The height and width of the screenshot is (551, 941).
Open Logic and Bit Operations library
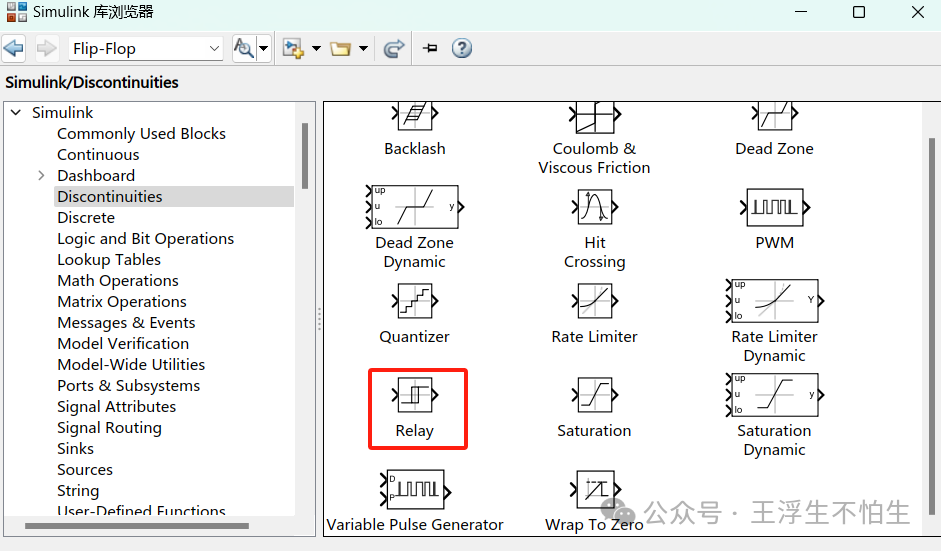(x=145, y=238)
